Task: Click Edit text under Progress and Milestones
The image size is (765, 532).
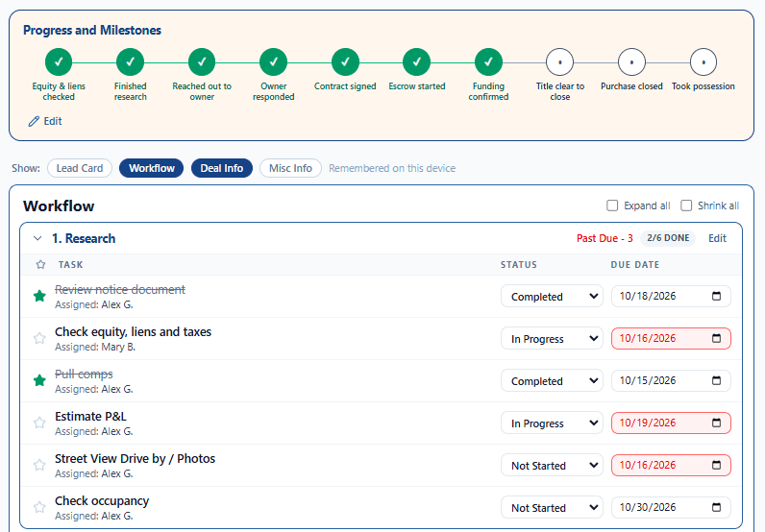Action: (x=53, y=121)
